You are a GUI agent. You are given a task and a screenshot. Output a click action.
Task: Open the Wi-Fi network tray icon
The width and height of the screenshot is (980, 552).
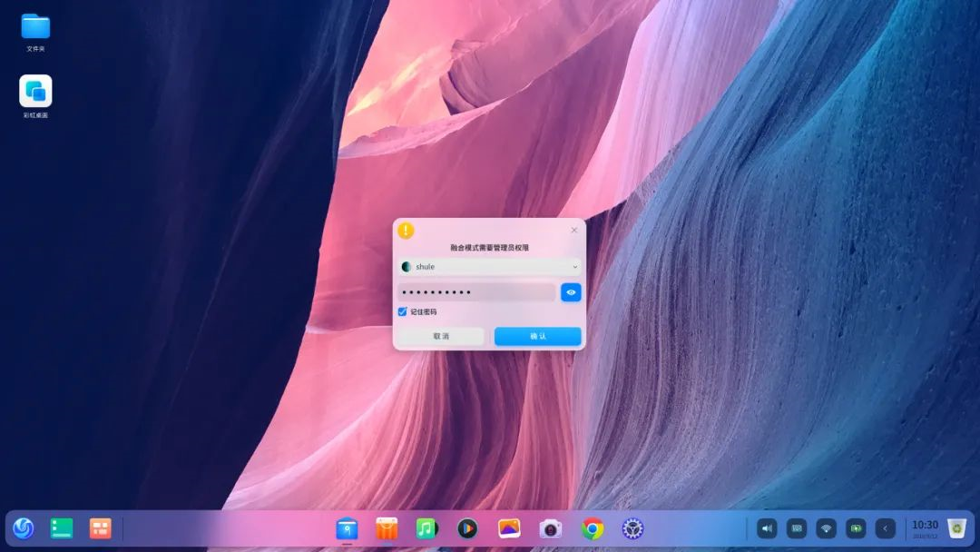827,528
